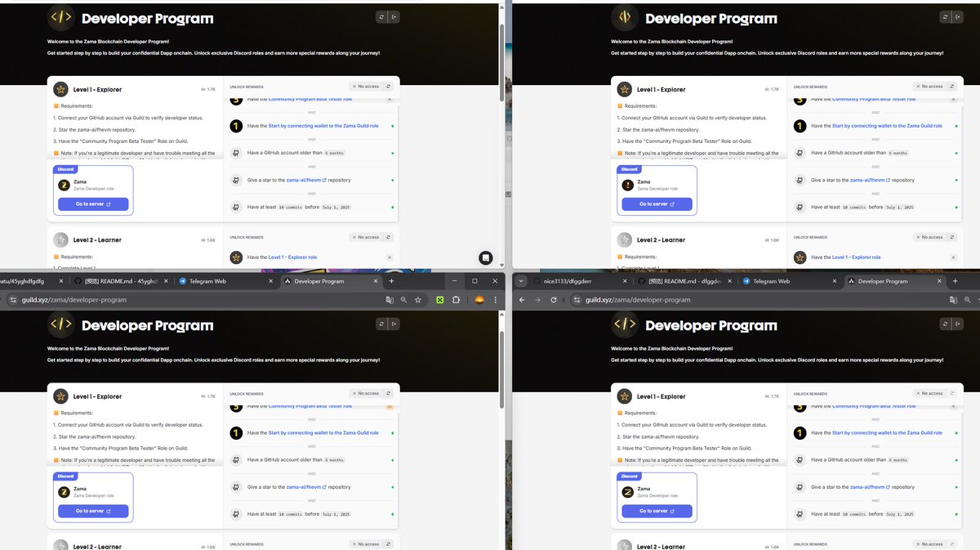980x550 pixels.
Task: Open Zama Guild role link in top-right window
Action: 887,126
